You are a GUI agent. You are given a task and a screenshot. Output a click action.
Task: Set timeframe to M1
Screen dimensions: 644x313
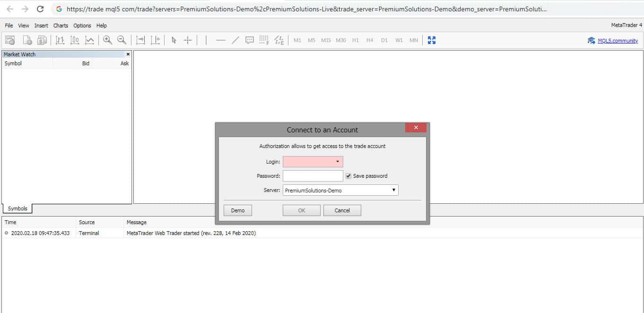(297, 40)
